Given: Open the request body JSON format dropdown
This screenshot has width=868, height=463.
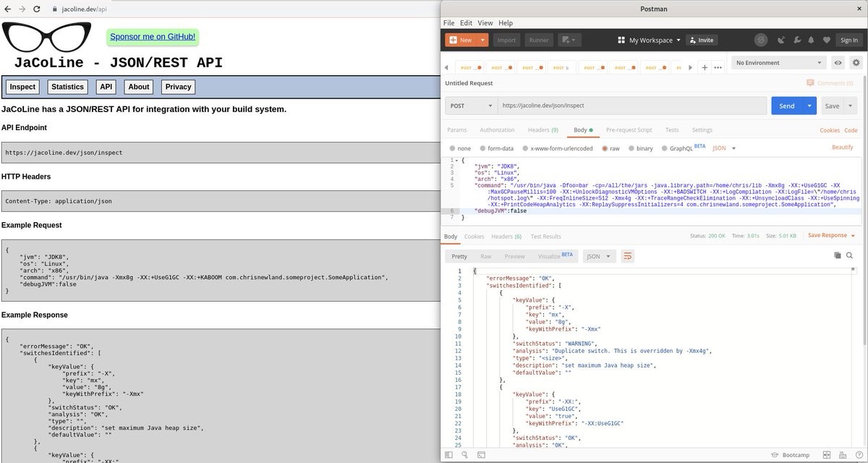Looking at the screenshot, I should [724, 148].
